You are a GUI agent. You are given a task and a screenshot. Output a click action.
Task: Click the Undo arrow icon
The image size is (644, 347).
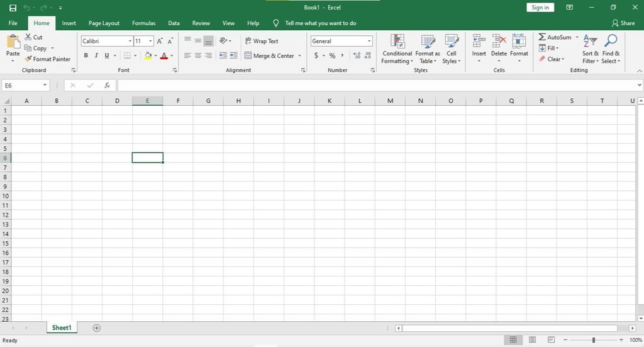[27, 8]
